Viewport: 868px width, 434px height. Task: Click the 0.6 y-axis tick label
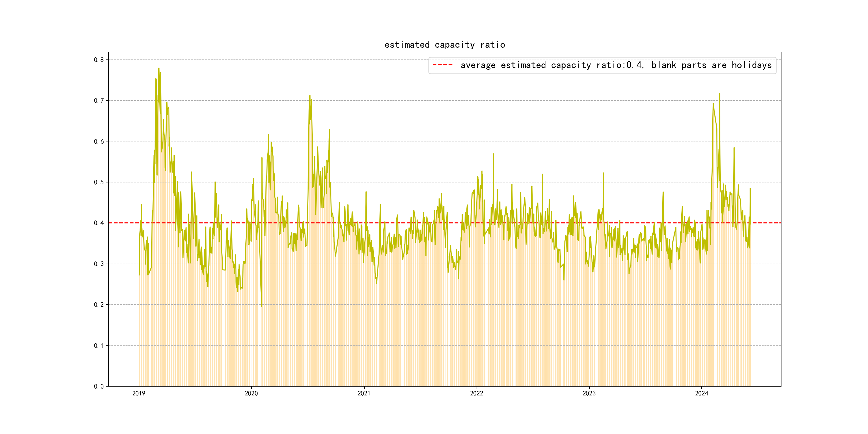click(99, 141)
